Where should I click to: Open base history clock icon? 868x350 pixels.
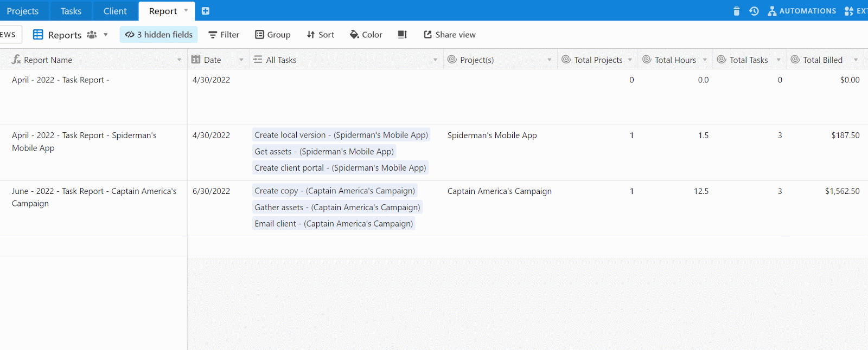point(754,11)
